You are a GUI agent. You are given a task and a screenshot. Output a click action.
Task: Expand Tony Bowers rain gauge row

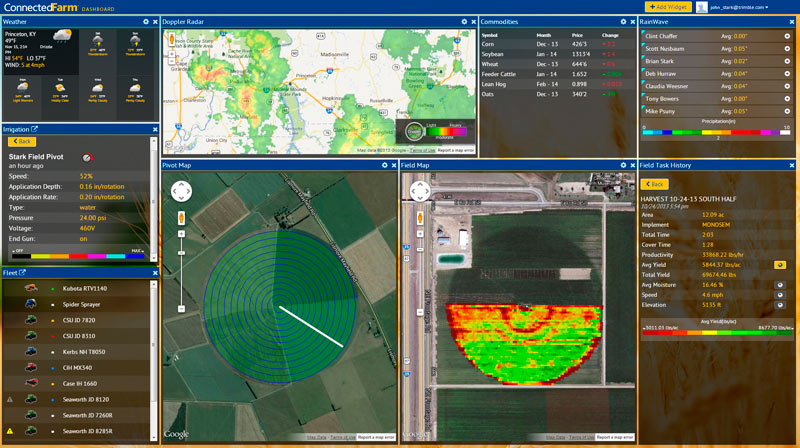[x=787, y=98]
